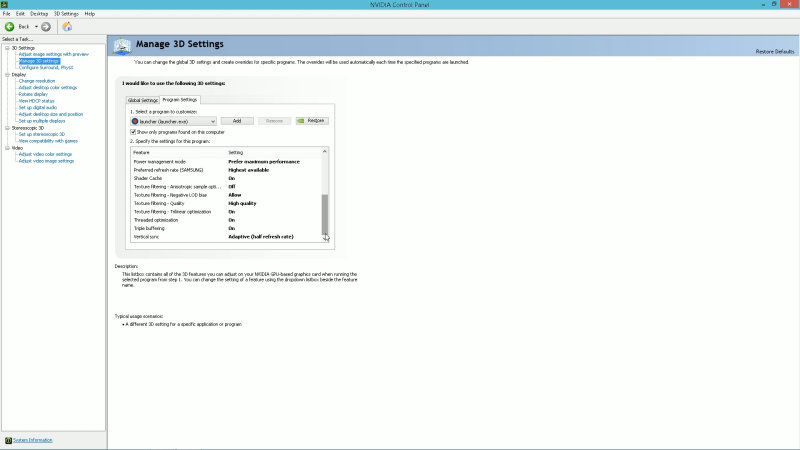Click the Adaptive (half refresh rate) value
This screenshot has height=450, width=800.
(261, 237)
